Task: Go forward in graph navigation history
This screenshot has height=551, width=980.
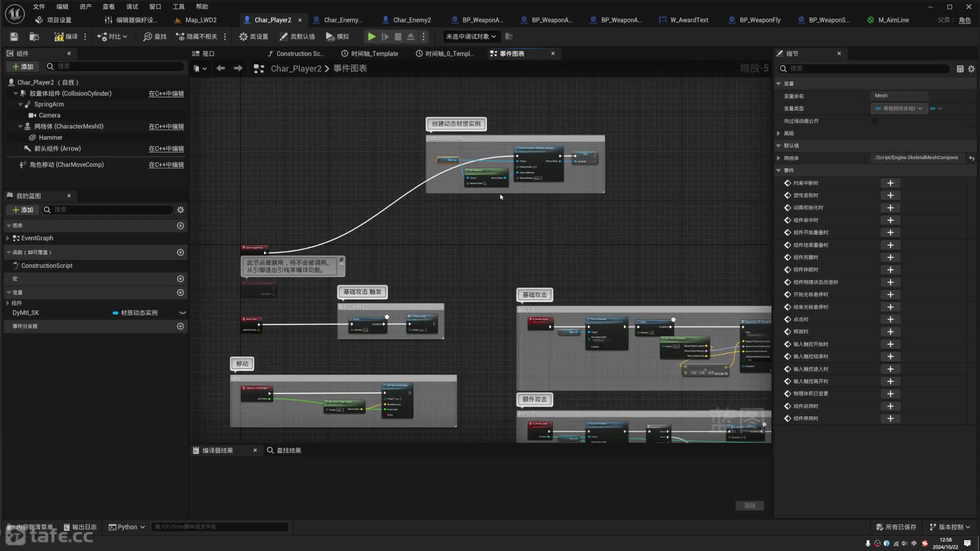Action: click(238, 68)
